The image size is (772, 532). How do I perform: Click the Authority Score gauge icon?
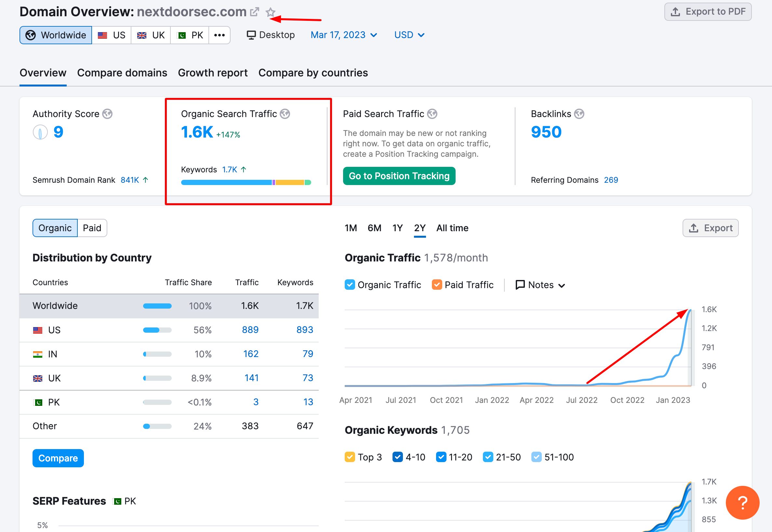point(40,132)
